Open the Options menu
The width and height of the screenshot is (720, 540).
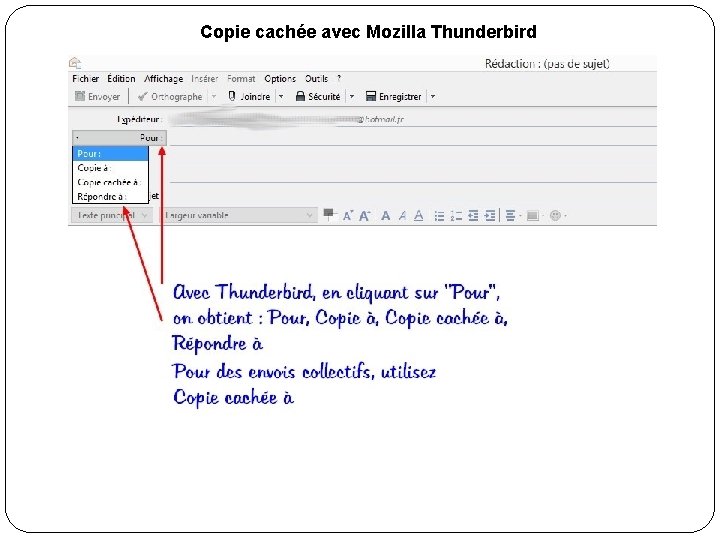(280, 79)
